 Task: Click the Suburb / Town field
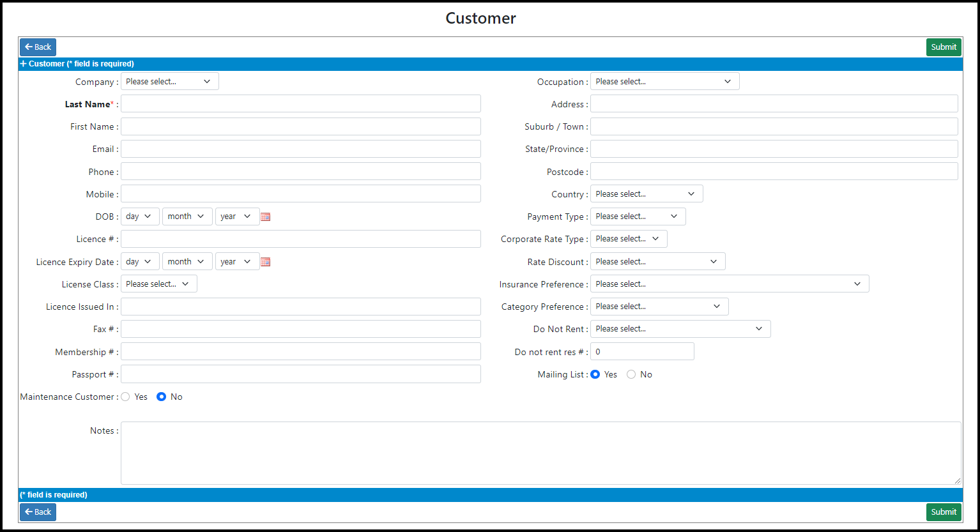pos(774,126)
